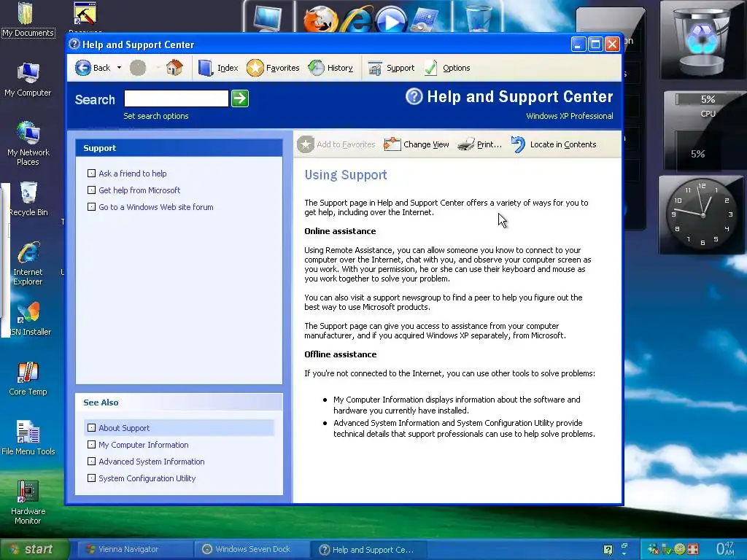Open Advanced System Information link
Screen dimensions: 747x560
[x=152, y=462]
